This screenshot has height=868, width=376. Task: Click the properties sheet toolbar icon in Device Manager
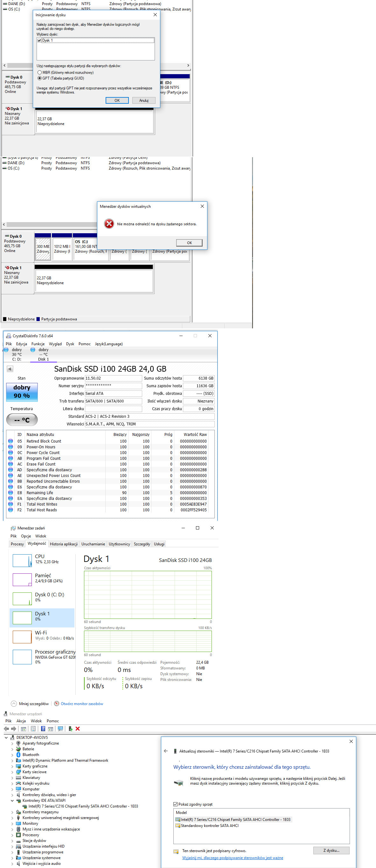coord(33,729)
